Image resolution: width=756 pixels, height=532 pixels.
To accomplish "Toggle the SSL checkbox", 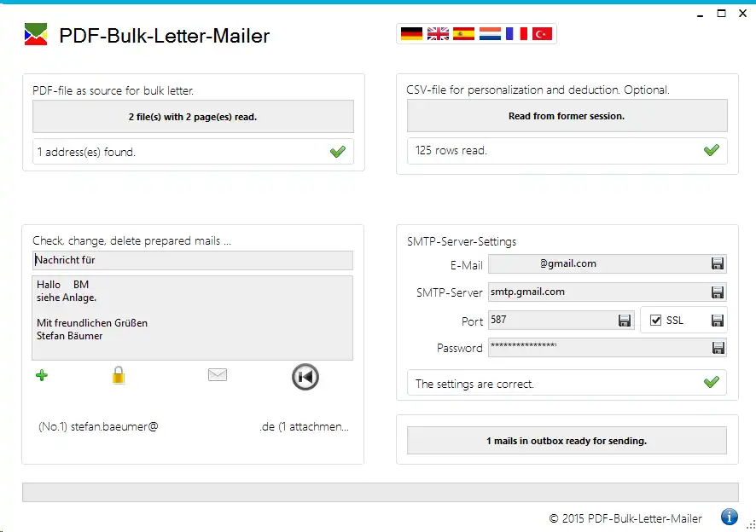I will click(655, 320).
